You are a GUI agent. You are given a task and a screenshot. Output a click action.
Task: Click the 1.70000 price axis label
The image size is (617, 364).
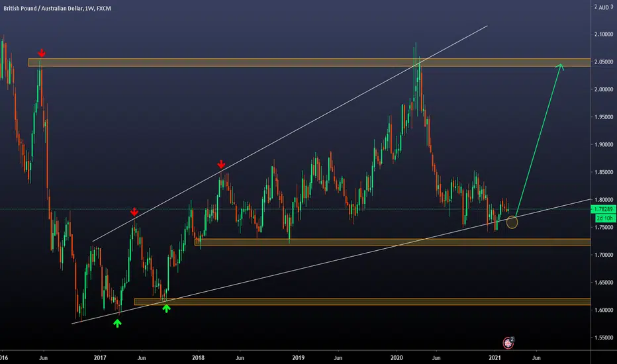pyautogui.click(x=604, y=255)
